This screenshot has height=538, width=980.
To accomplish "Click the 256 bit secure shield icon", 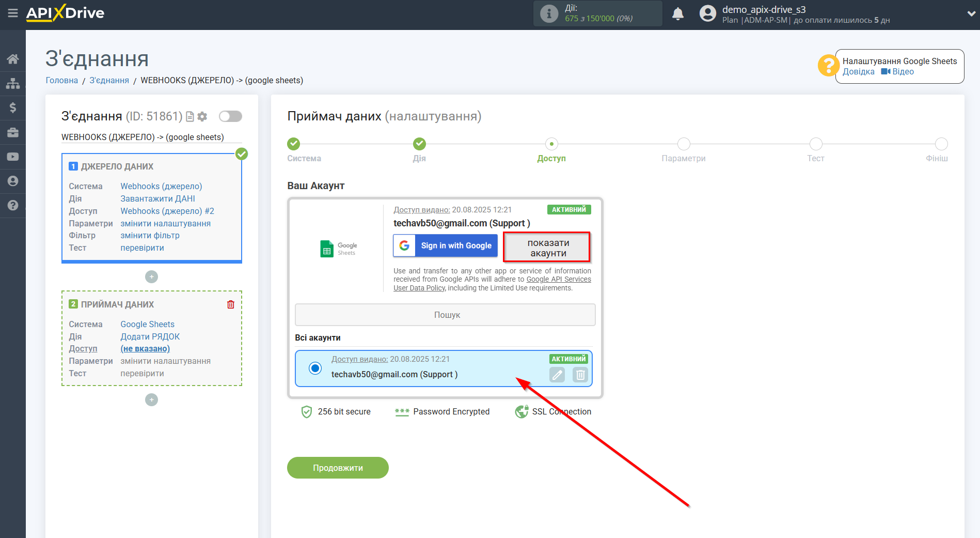I will click(x=307, y=412).
